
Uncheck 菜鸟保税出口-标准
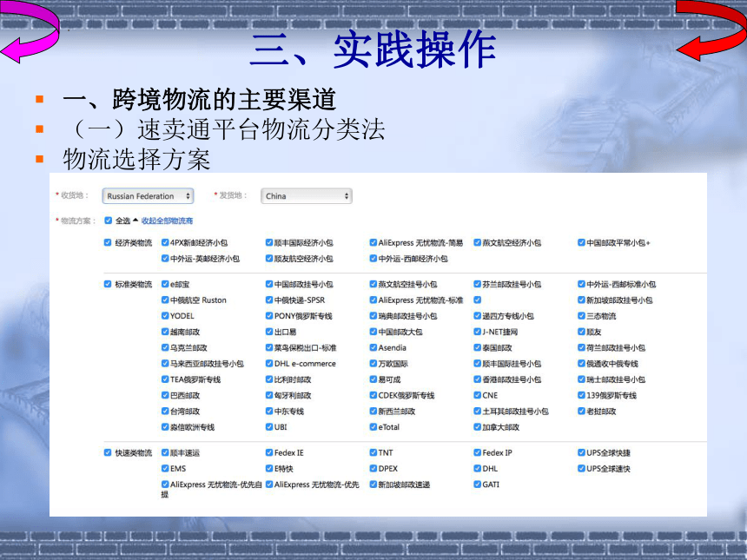(x=269, y=347)
